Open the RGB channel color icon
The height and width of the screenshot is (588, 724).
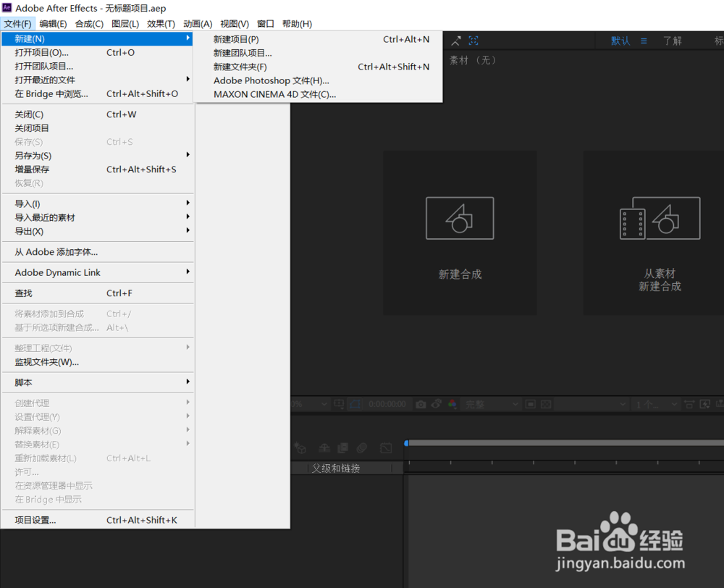tap(452, 404)
